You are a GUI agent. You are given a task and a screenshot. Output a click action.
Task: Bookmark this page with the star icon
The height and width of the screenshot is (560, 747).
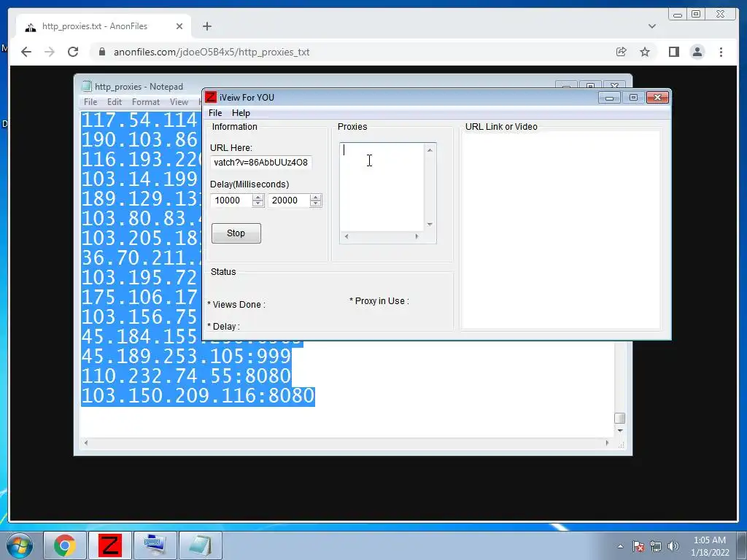coord(645,52)
